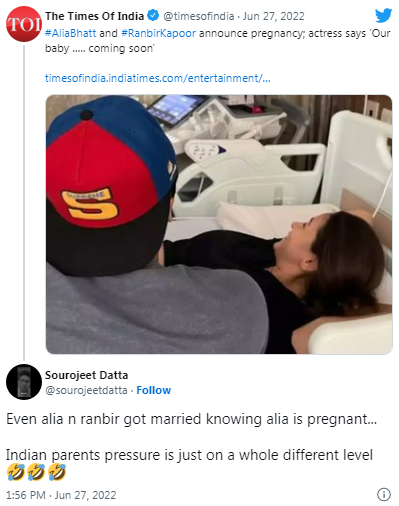Click the @timesofindia handle
399x506 pixels.
pos(199,16)
